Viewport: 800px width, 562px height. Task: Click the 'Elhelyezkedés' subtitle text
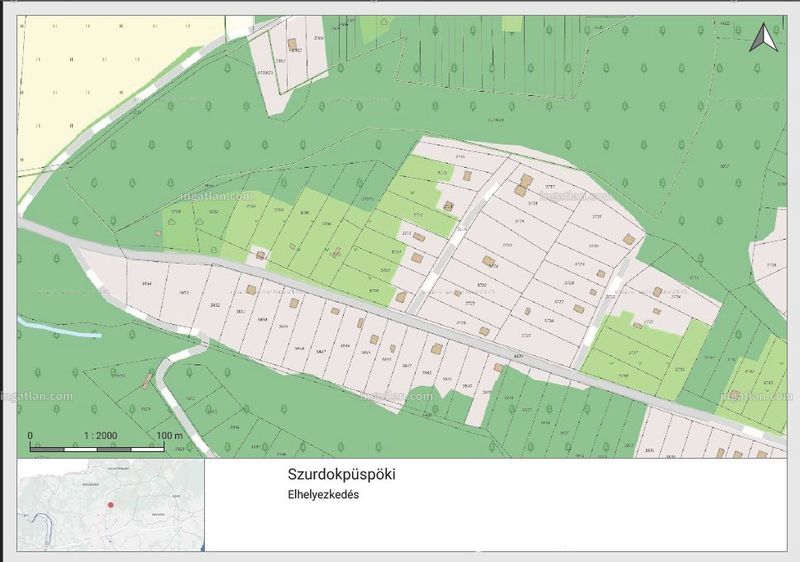(323, 494)
